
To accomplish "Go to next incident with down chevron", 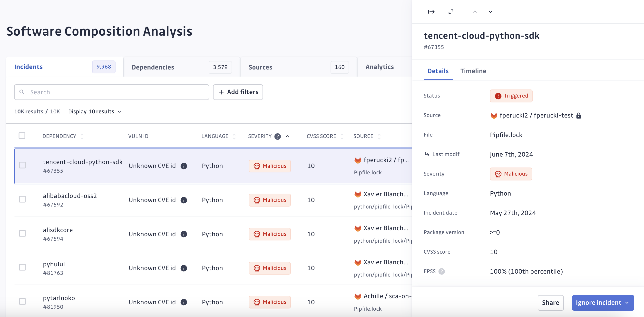I will [x=490, y=12].
